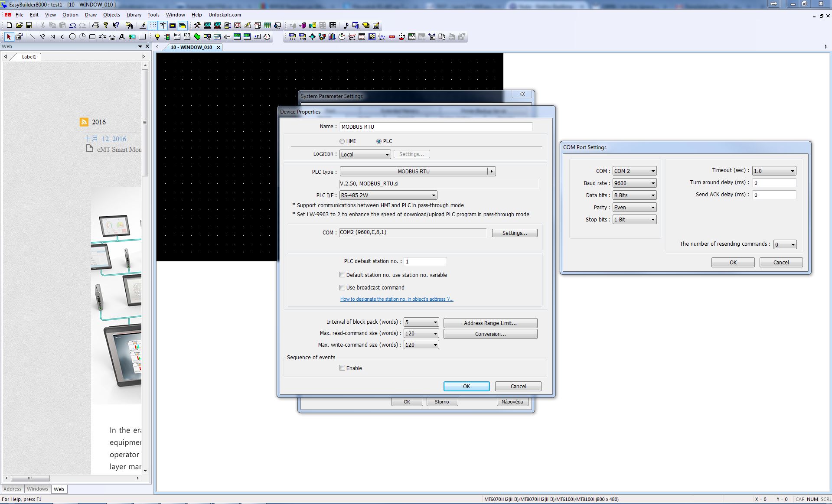Open the Max. read-command size dropdown
The height and width of the screenshot is (504, 832).
click(x=421, y=334)
